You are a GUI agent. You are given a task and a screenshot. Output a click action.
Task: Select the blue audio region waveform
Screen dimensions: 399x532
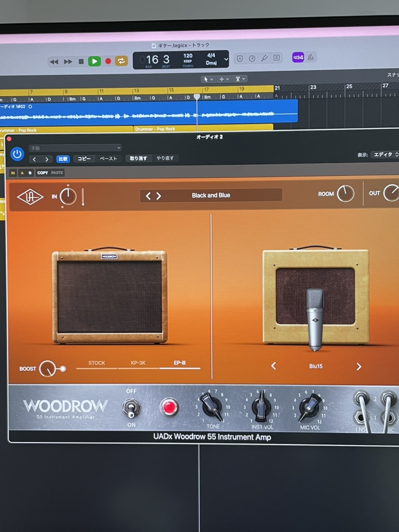point(149,112)
